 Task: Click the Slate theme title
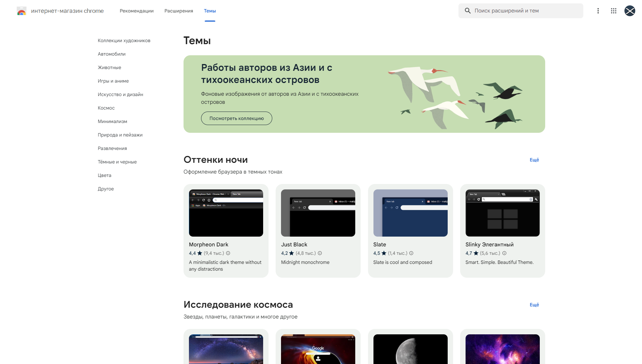coord(380,244)
